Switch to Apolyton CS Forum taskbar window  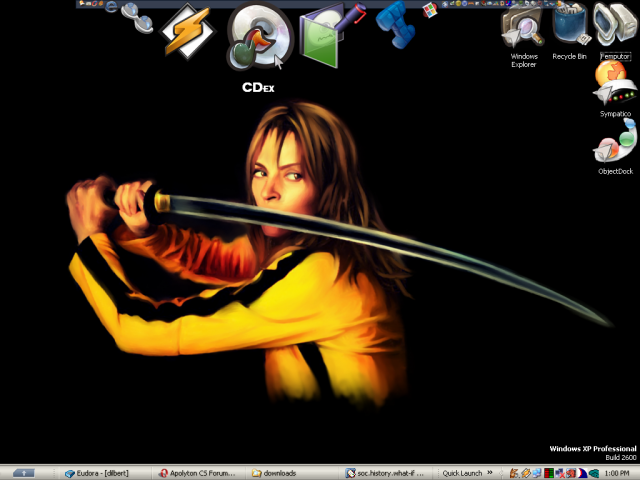pos(197,472)
